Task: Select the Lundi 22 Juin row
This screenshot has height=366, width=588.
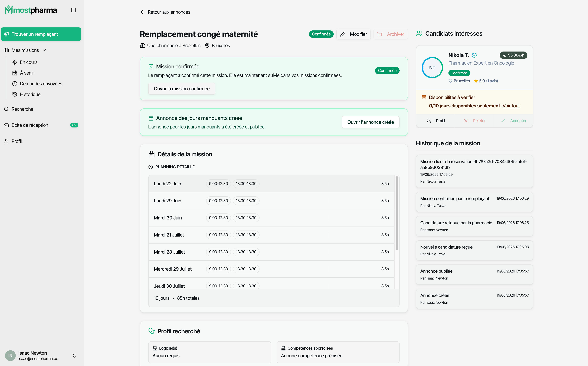Action: [x=271, y=184]
